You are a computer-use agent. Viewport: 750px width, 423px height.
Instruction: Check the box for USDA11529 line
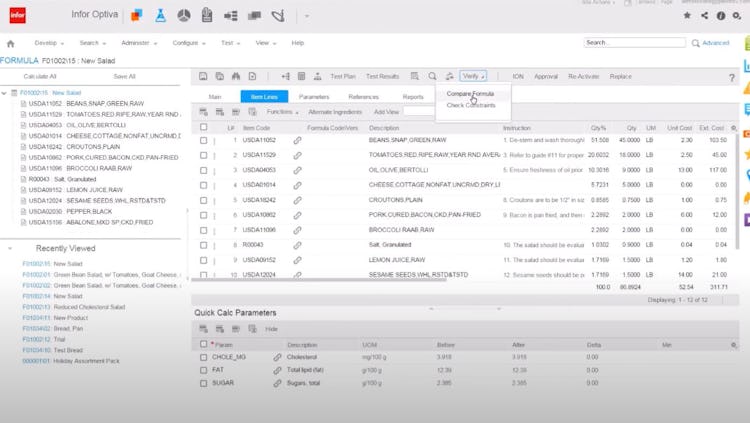tap(203, 155)
